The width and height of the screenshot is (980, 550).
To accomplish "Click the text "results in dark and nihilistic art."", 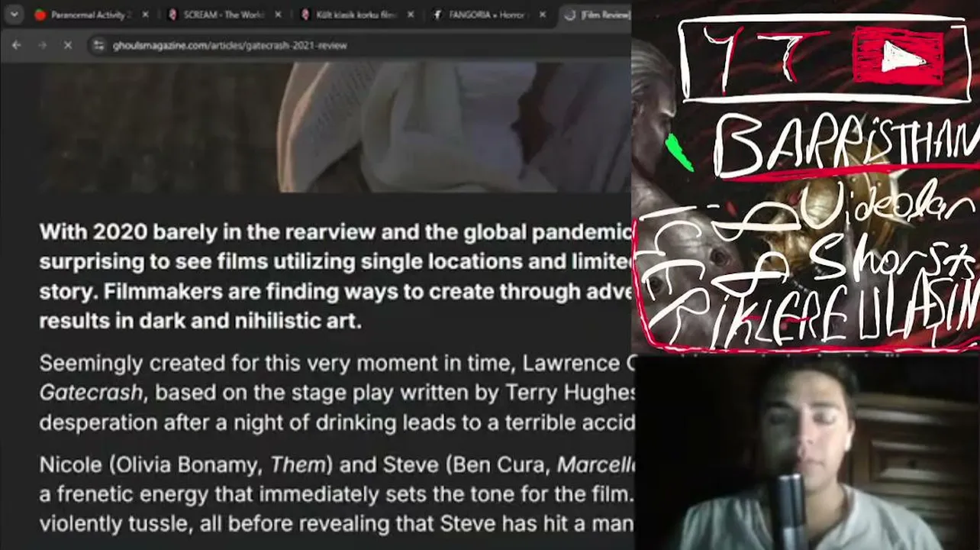I will (x=200, y=320).
